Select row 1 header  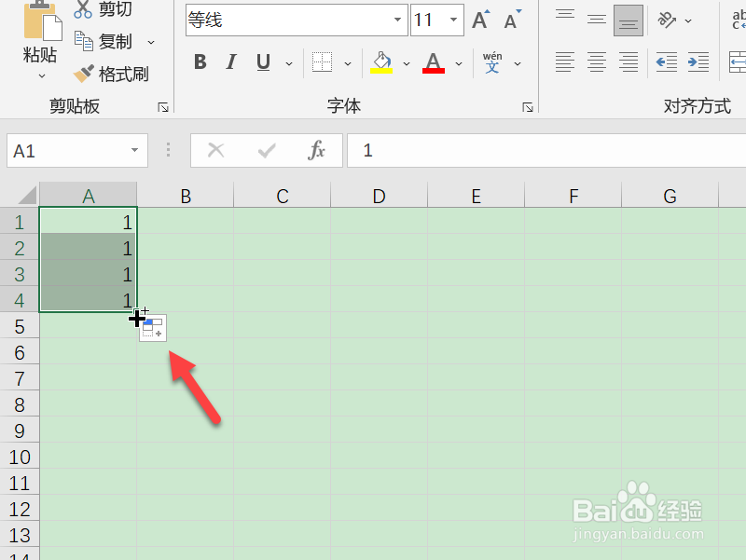coord(19,222)
